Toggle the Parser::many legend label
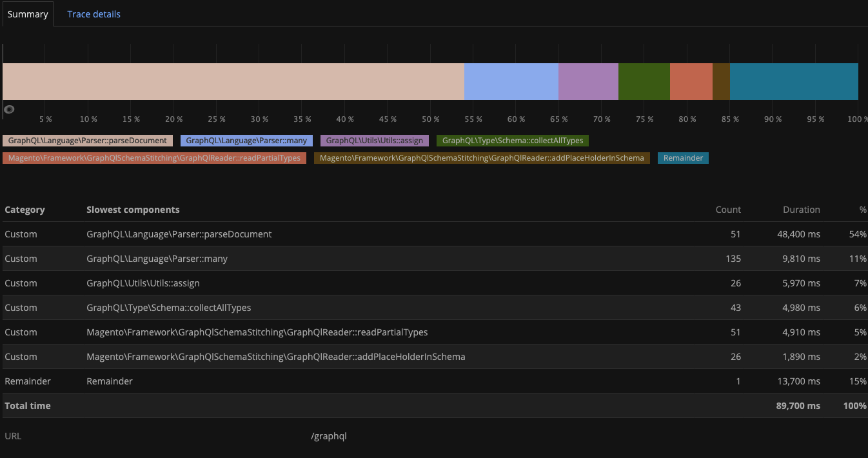 coord(247,141)
